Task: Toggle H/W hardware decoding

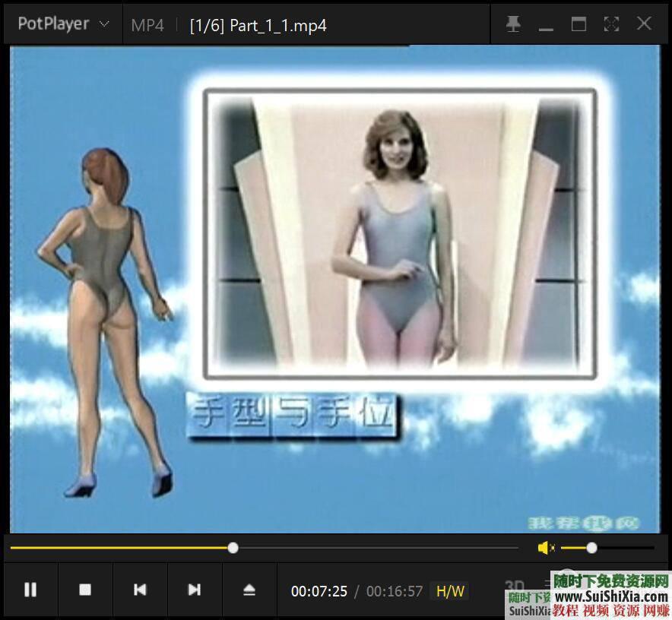Action: pyautogui.click(x=451, y=591)
